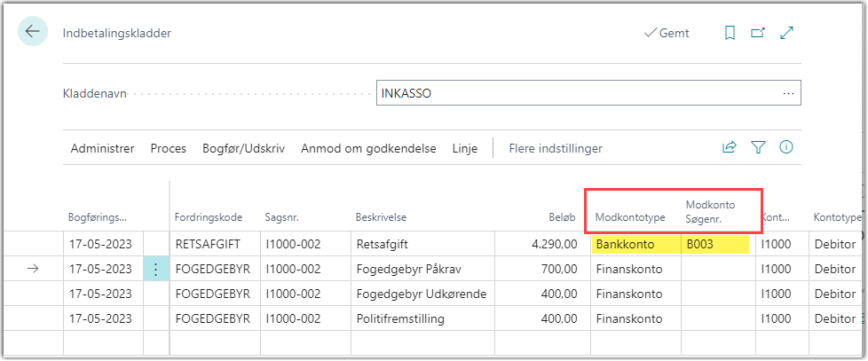Screen dimensions: 868x361
Task: Open the filter pane icon
Action: point(758,148)
